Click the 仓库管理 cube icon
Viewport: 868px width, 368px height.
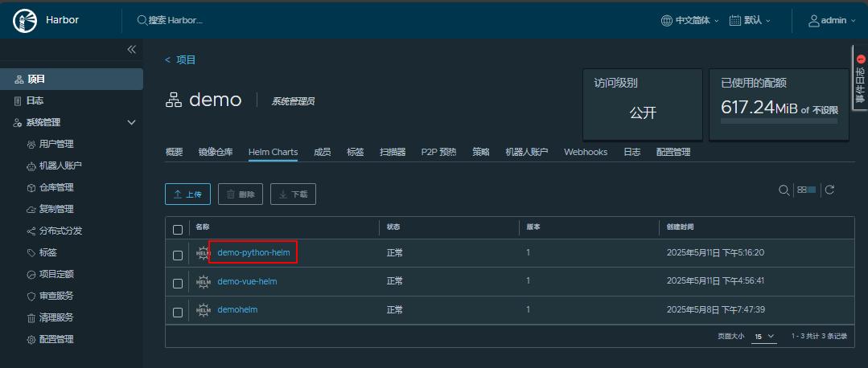pos(31,188)
